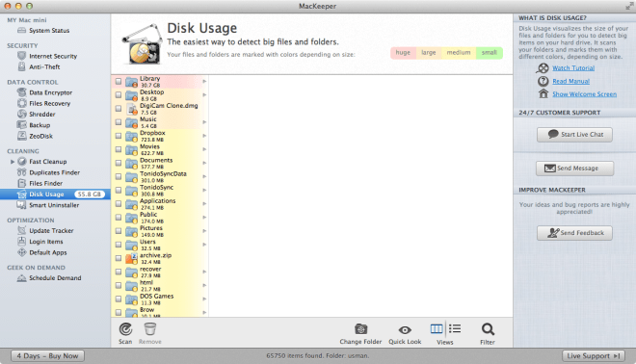Open the Filter magnifier tool

(x=488, y=329)
